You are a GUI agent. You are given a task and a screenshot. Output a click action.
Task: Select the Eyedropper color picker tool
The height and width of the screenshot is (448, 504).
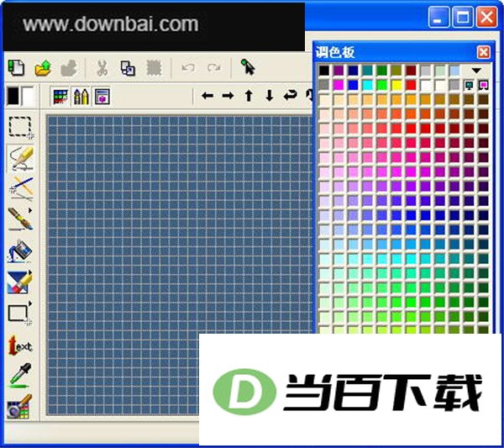[20, 375]
